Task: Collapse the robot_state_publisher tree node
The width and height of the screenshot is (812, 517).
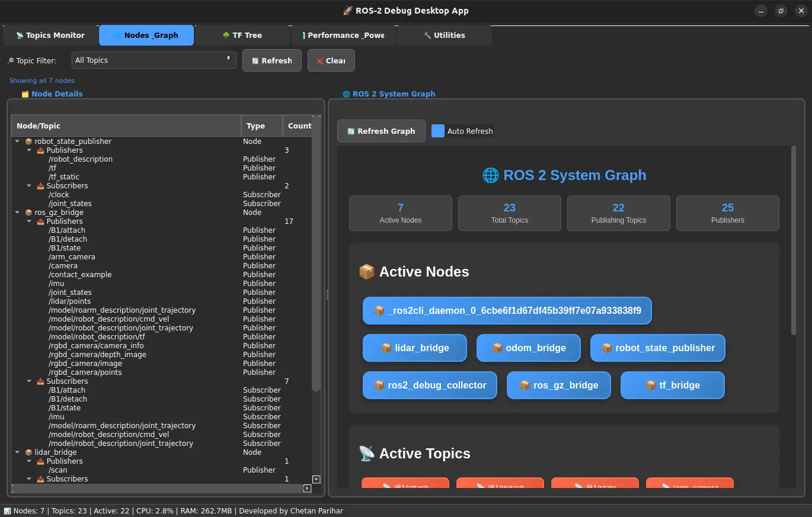Action: tap(17, 142)
